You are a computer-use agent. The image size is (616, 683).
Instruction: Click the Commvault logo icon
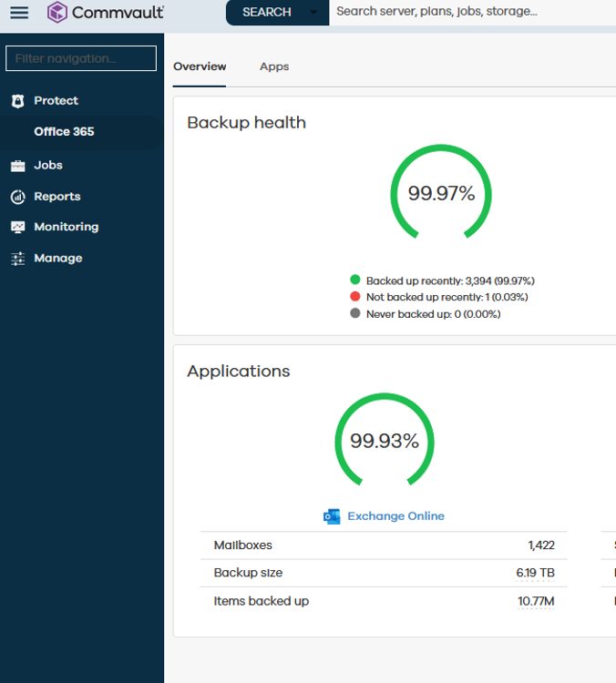[x=57, y=12]
